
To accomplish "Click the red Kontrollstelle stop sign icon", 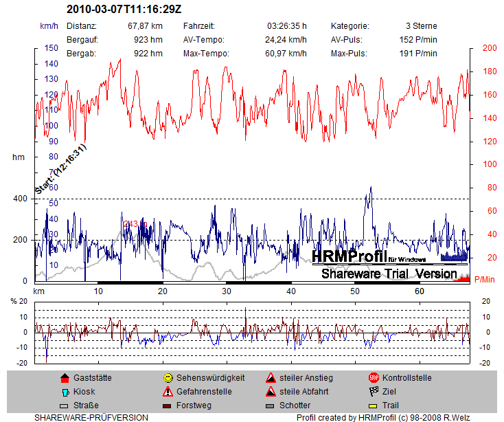I will 374,378.
